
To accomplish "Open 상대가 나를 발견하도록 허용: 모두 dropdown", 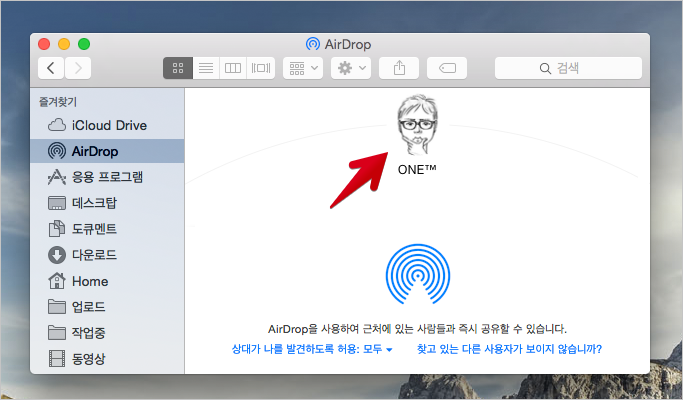I will click(312, 349).
